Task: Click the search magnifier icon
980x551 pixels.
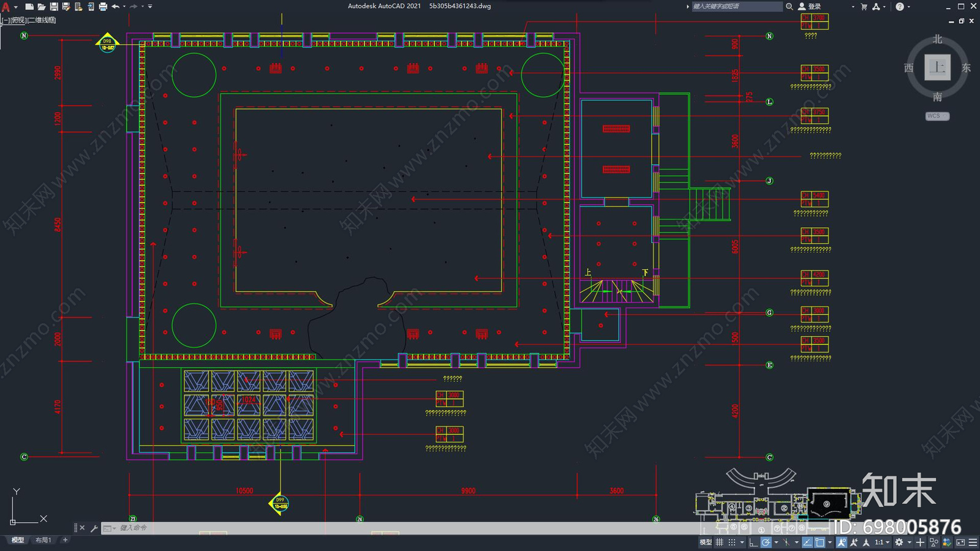Action: (790, 6)
